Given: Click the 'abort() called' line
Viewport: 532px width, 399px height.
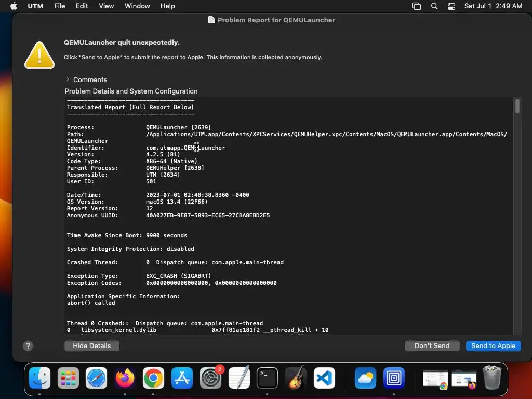Looking at the screenshot, I should point(91,303).
